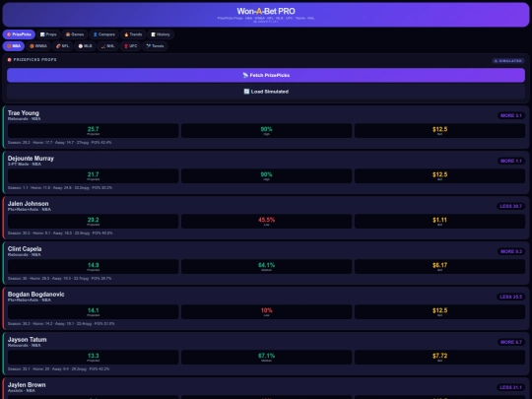This screenshot has width=532, height=399.
Task: Click Bogdan Bogdanovic's $12.5 bet amount
Action: (x=439, y=310)
